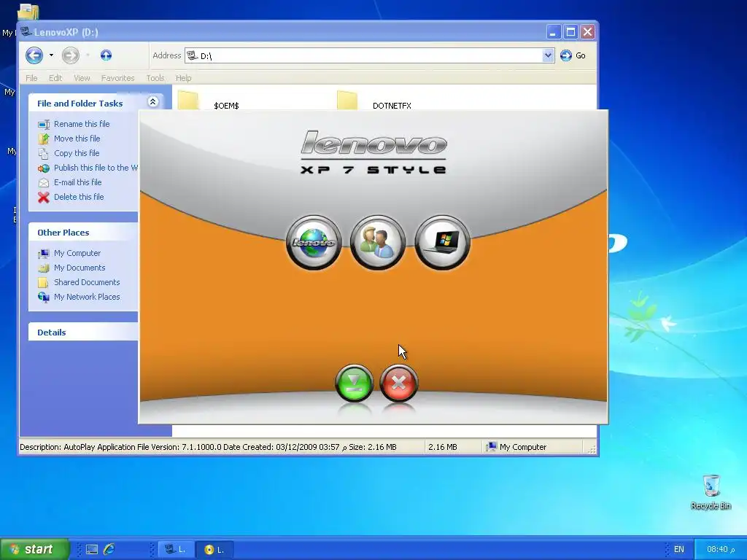
Task: Click Copy this file link
Action: (x=76, y=153)
